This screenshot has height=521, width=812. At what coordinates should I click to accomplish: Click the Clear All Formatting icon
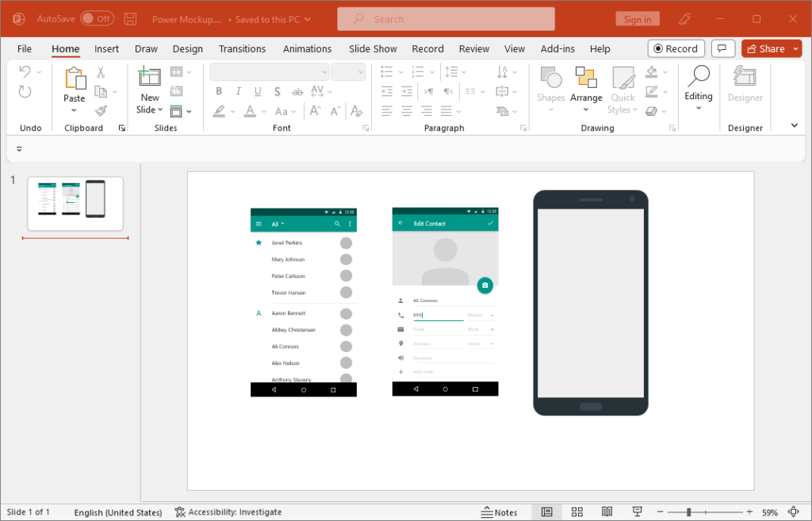coord(356,111)
